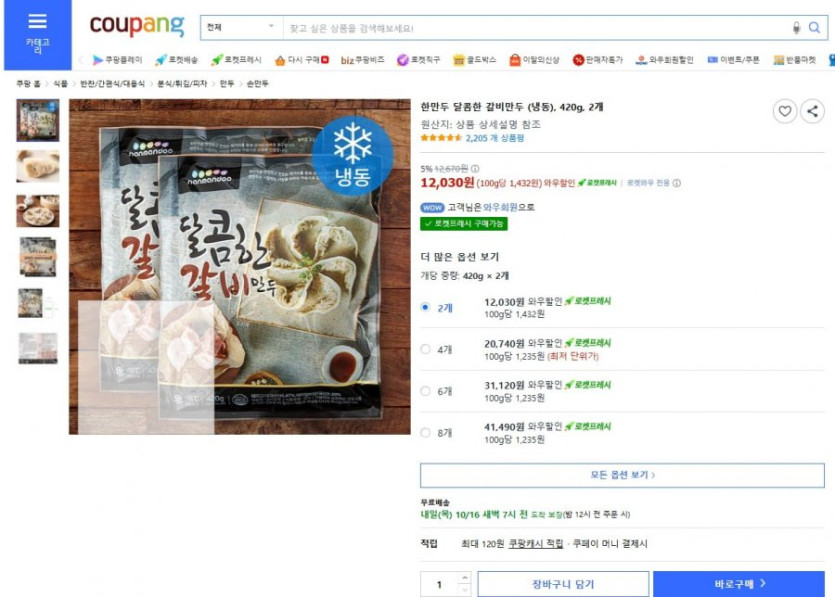The width and height of the screenshot is (835, 597).
Task: Open the search category dropdown 전체
Action: 241,27
